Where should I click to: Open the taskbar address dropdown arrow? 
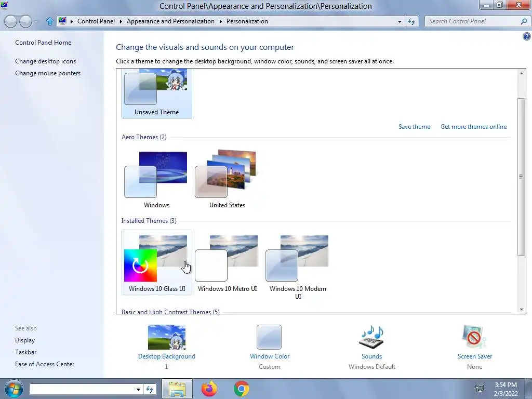[138, 389]
